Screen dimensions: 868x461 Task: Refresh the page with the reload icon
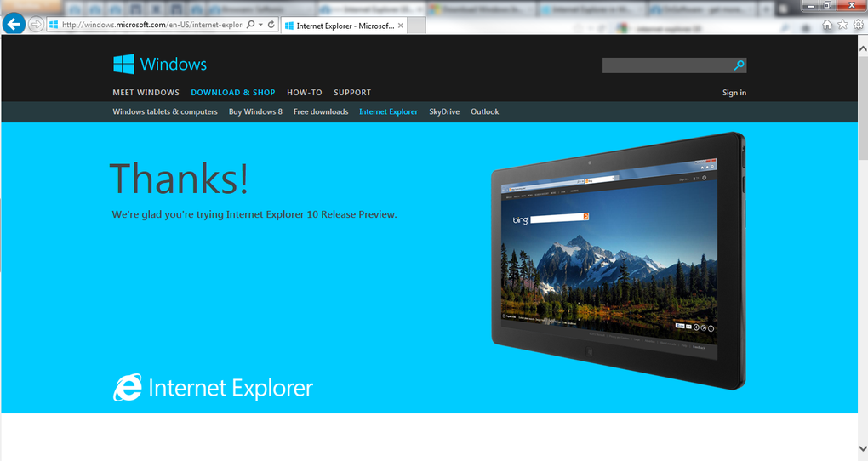271,25
